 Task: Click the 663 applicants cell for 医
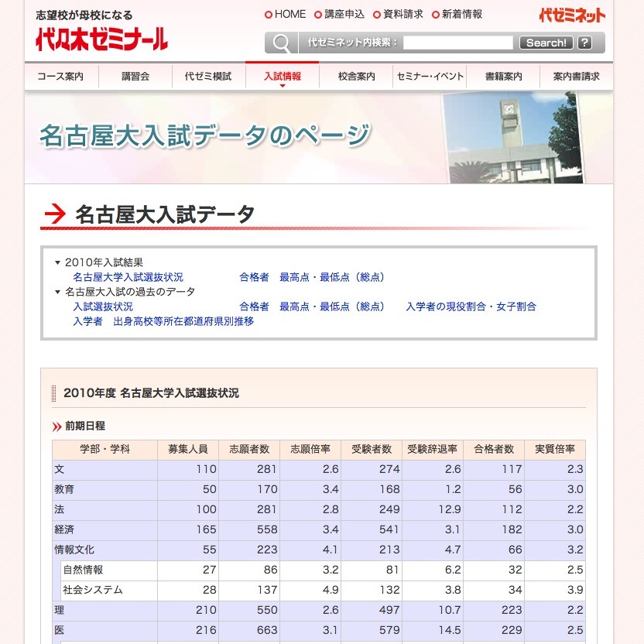[x=249, y=630]
